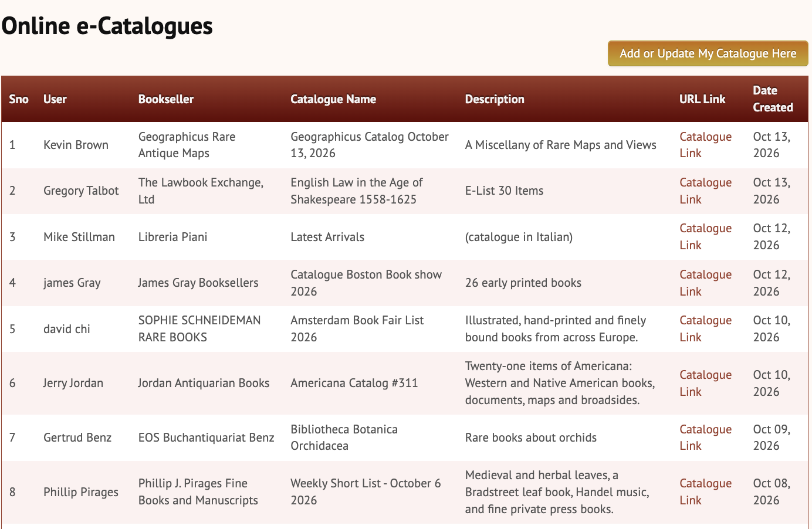
Task: Open Catalogue Link for Libreria Piani
Action: 705,237
